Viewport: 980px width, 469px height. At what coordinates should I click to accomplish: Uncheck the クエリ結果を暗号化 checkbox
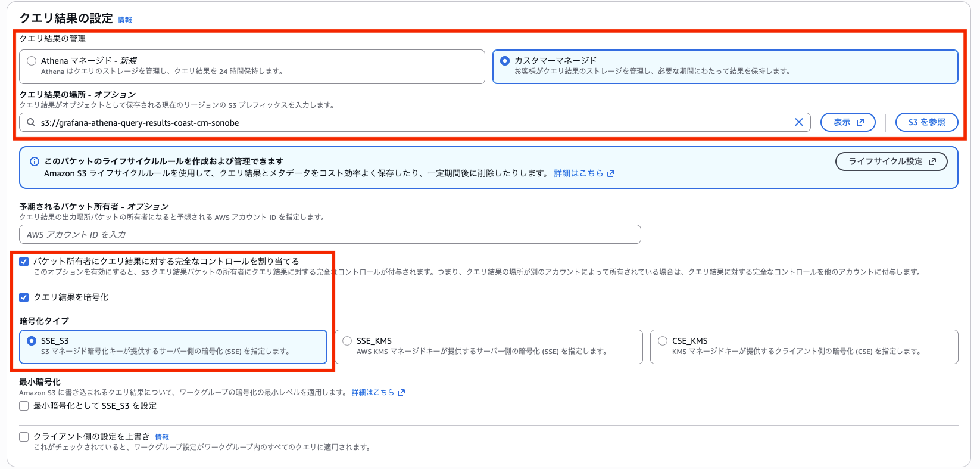pyautogui.click(x=24, y=297)
